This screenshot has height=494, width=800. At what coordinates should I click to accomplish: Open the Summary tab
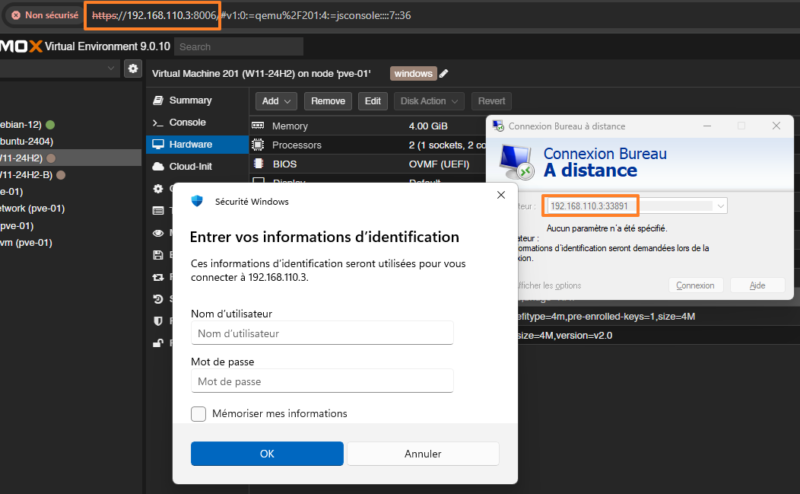190,100
